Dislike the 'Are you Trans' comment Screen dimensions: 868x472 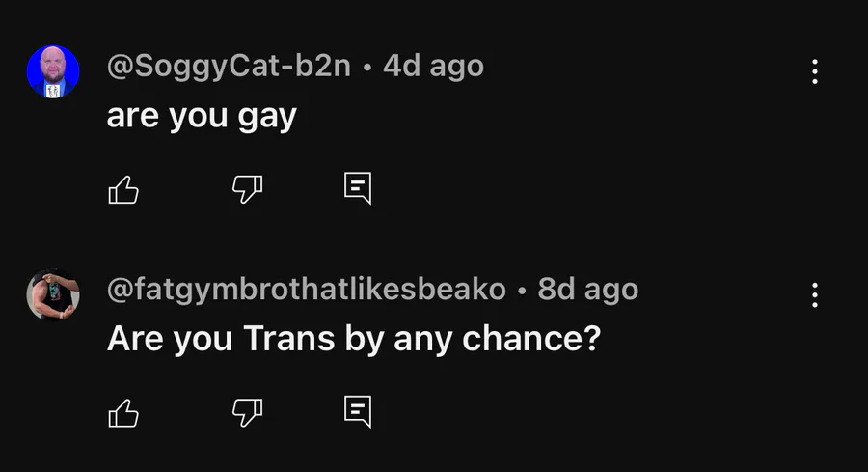point(247,413)
